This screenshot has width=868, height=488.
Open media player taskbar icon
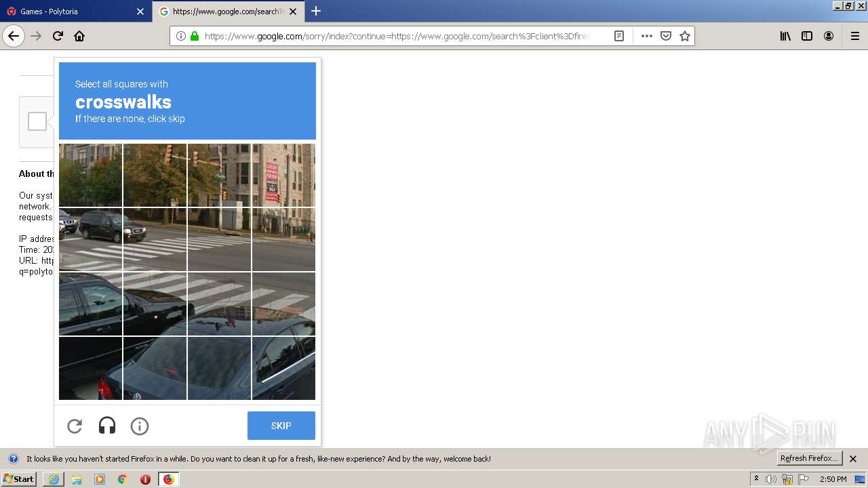[100, 479]
